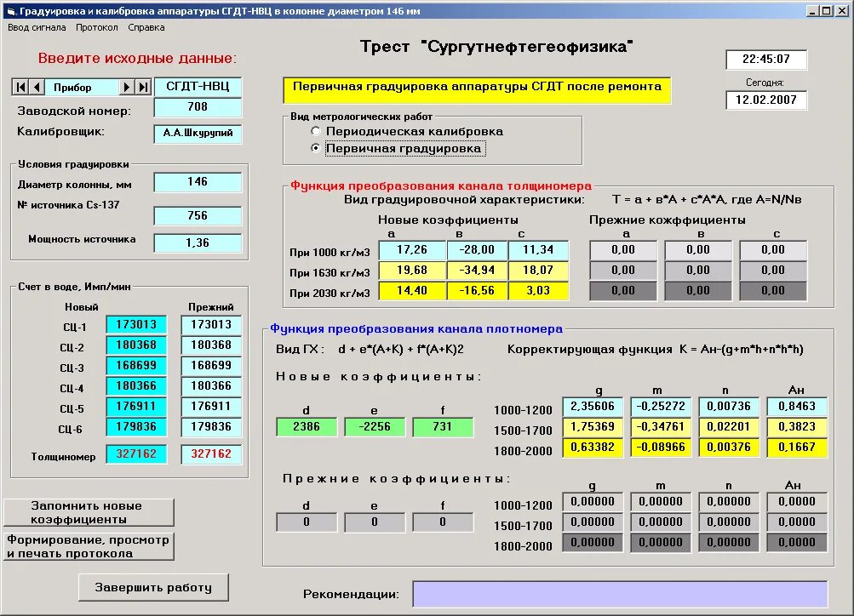Click Диаметр колонны field showing 146
The image size is (854, 616).
pos(198,182)
